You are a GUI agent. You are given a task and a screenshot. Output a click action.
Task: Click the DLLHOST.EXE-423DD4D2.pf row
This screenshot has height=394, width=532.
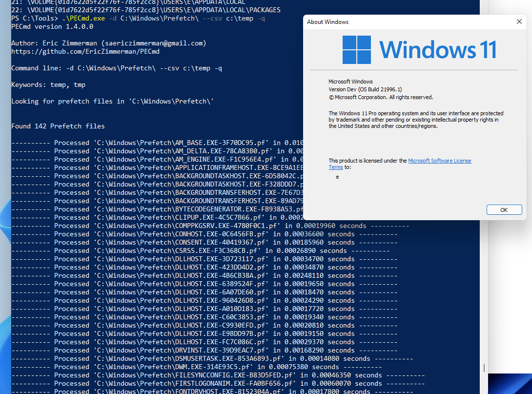click(x=204, y=268)
